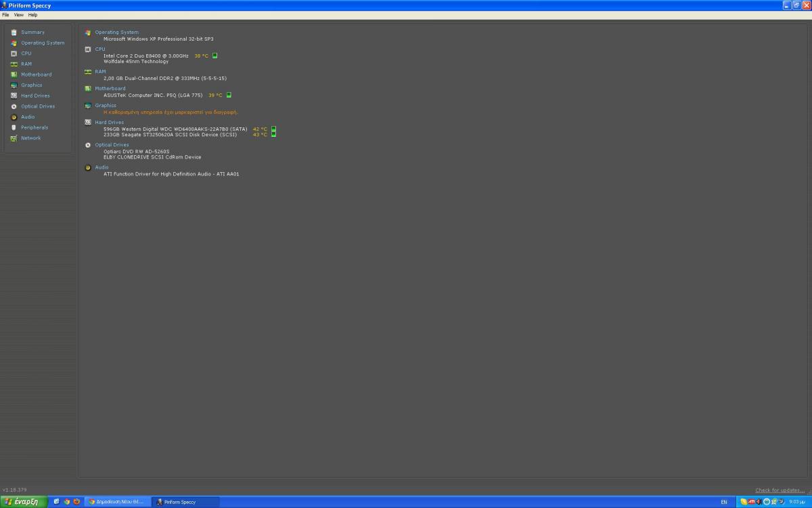Viewport: 812px width, 508px height.
Task: Click the CPU temperature indicator icon
Action: [x=215, y=56]
